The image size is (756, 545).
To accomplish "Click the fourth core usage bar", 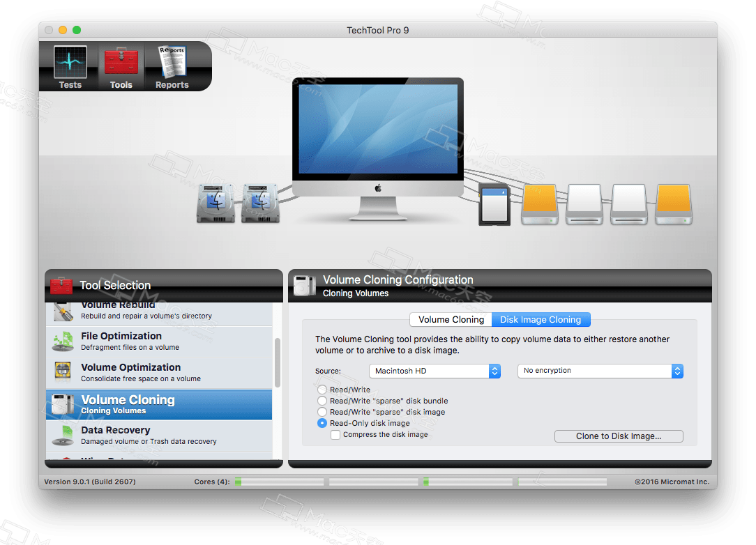I will click(x=562, y=482).
